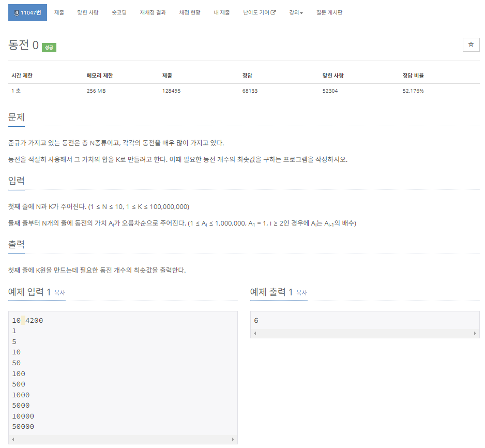Click left arrow of output scrollbar
The image size is (485, 448).
coord(255,333)
